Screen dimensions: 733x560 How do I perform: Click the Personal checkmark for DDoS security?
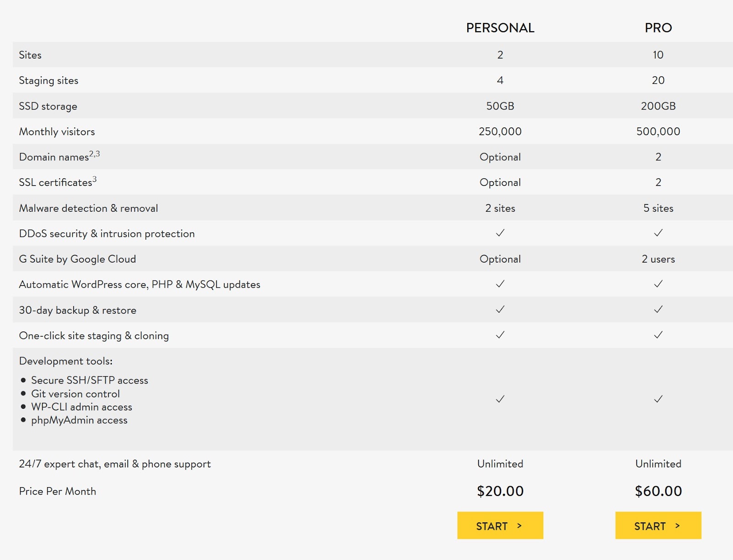pos(500,233)
